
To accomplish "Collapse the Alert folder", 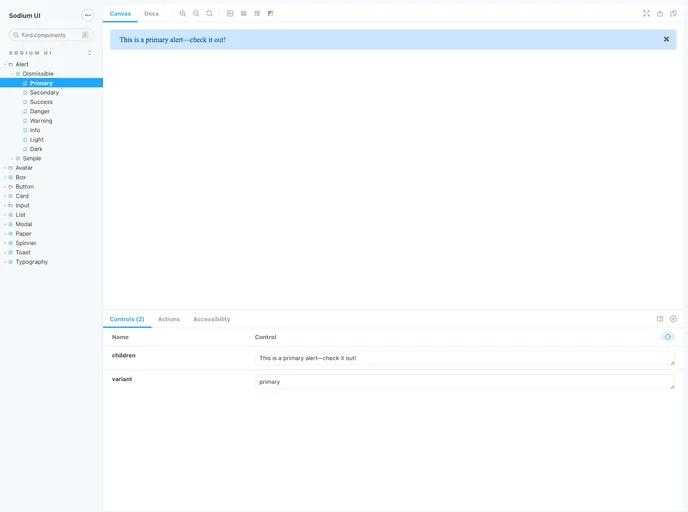I will pos(22,64).
